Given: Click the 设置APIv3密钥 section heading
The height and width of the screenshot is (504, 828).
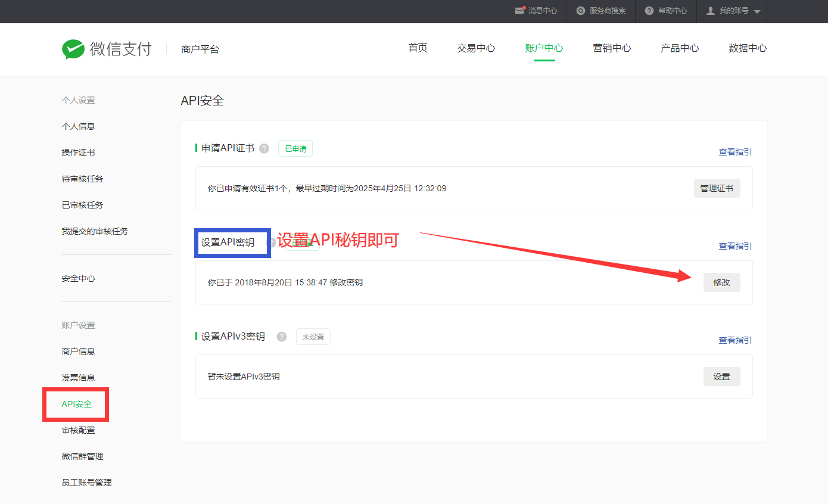Looking at the screenshot, I should pos(233,337).
